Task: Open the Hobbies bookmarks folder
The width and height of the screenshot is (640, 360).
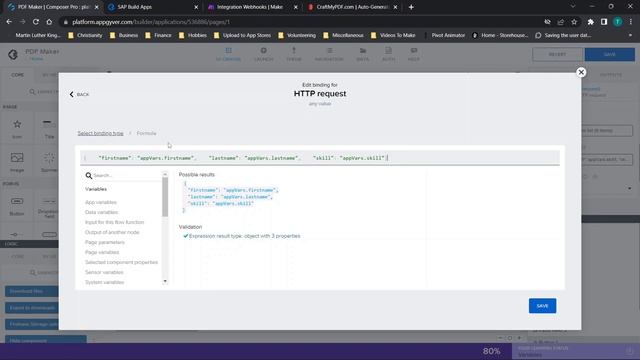Action: point(193,36)
